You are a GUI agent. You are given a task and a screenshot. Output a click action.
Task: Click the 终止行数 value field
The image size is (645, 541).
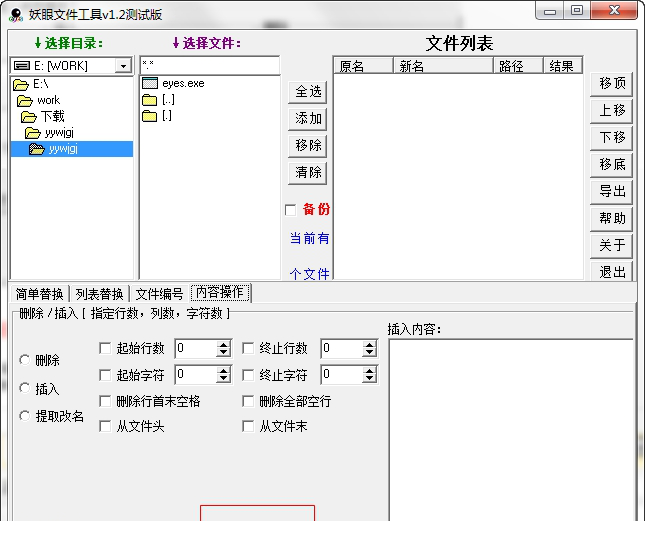click(342, 348)
